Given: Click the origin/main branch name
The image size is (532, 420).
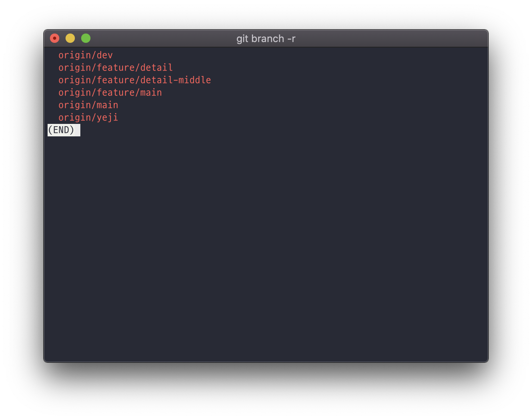Looking at the screenshot, I should [88, 105].
